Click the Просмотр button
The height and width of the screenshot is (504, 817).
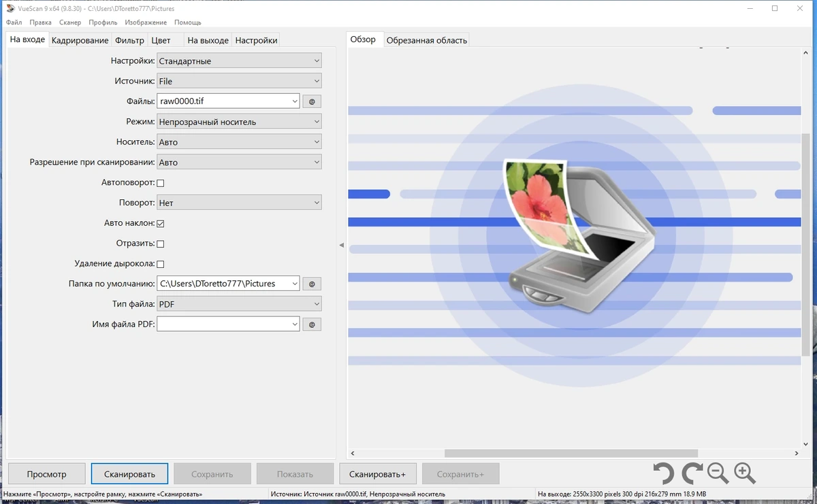click(x=46, y=474)
